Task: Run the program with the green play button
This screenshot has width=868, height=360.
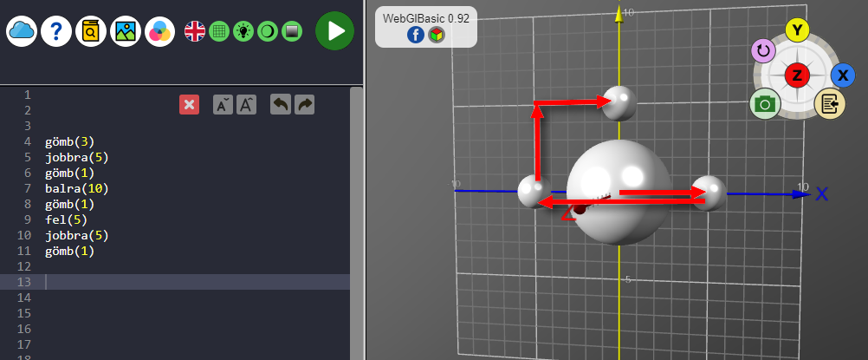Action: click(334, 32)
